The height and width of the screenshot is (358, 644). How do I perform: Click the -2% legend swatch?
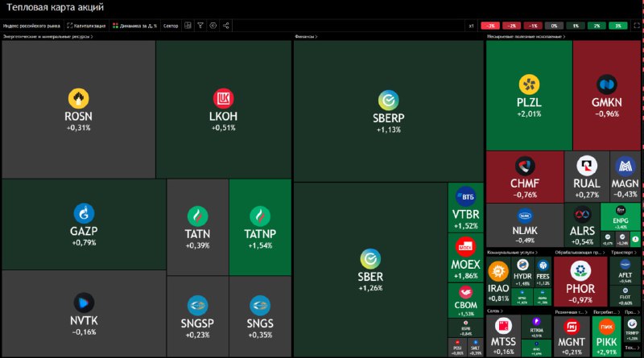point(511,26)
